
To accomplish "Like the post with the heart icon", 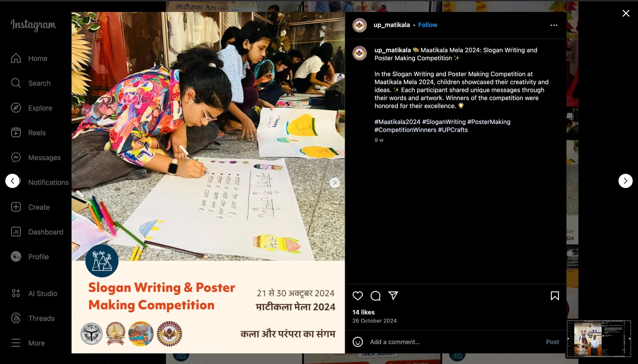I will click(x=357, y=296).
